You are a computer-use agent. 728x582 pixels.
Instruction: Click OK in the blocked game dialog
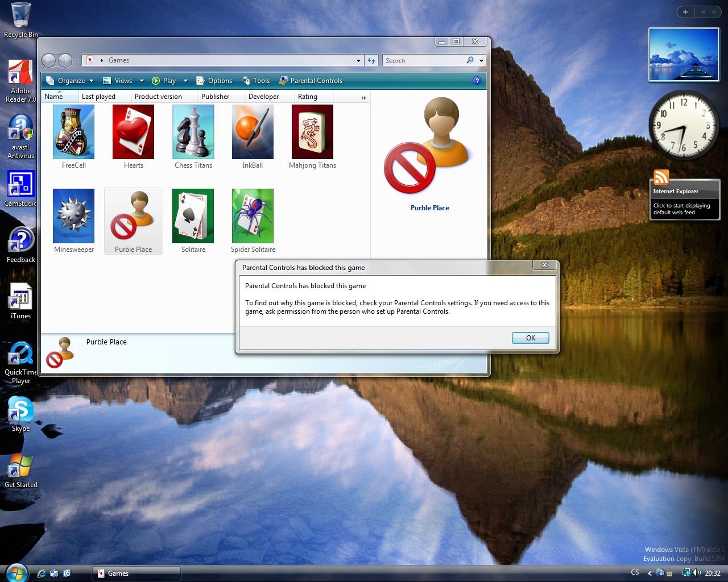530,338
